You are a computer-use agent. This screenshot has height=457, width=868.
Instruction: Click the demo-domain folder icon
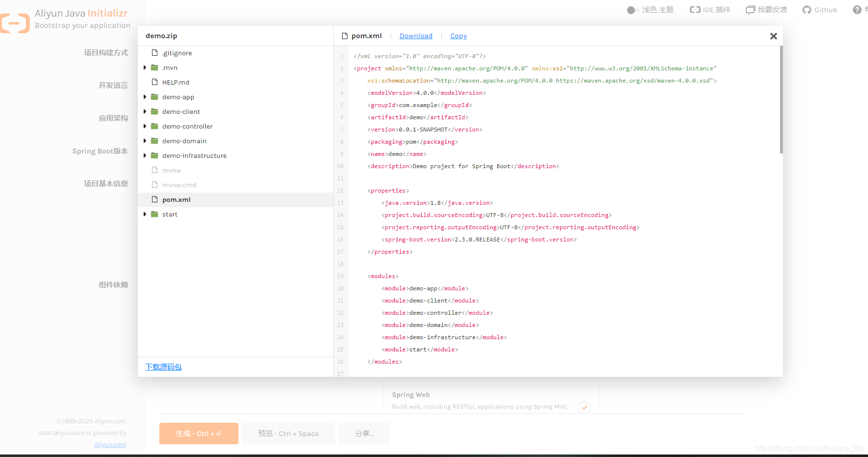154,141
